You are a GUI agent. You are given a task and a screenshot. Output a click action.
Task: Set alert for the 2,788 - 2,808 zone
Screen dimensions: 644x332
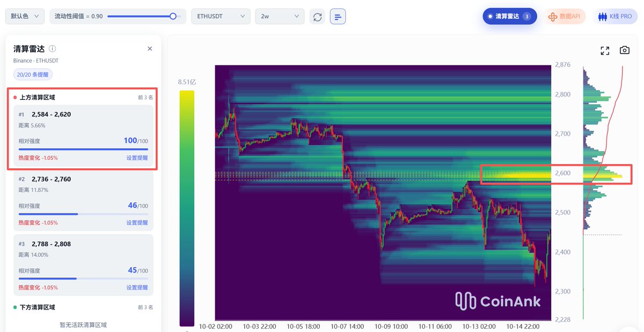[137, 287]
